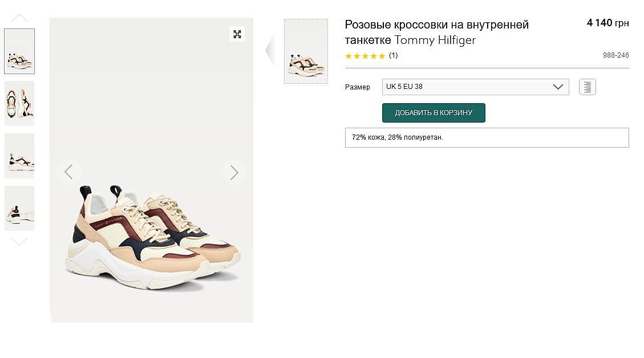Select the back-view sneaker thumbnail

tap(19, 208)
